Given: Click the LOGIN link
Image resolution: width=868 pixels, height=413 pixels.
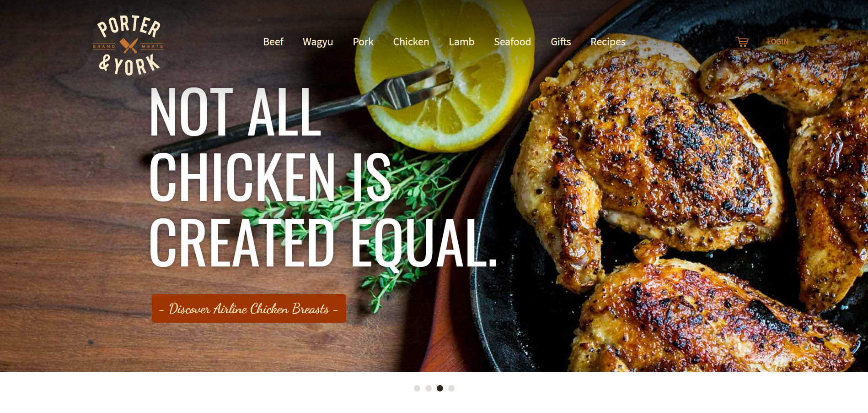Looking at the screenshot, I should (777, 42).
